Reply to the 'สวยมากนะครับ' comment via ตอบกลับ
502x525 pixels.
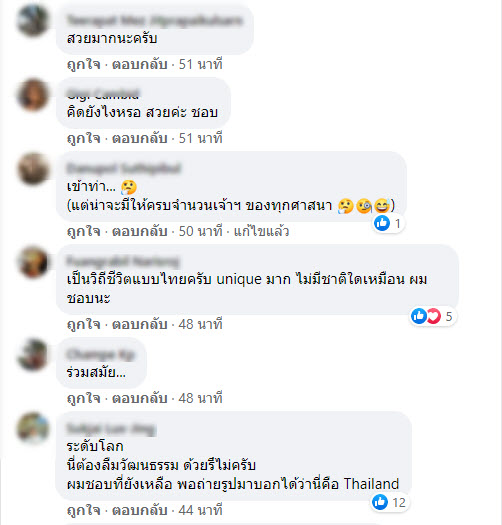[139, 64]
